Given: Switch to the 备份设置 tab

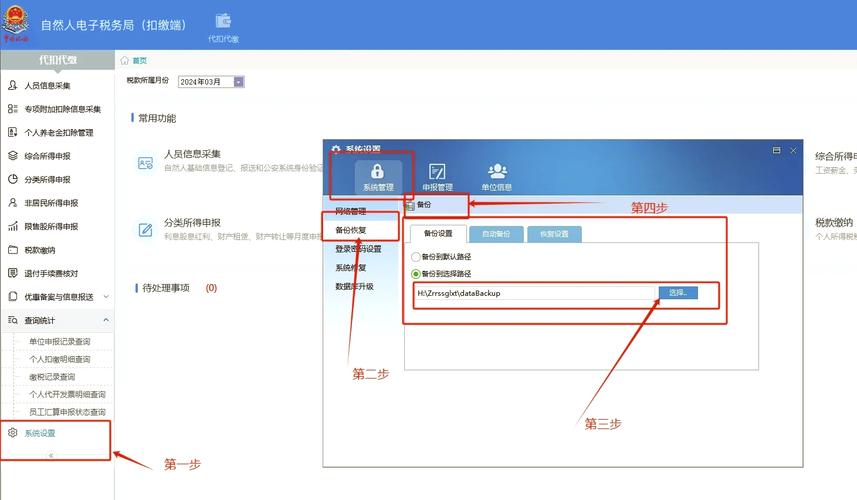Looking at the screenshot, I should (x=438, y=233).
